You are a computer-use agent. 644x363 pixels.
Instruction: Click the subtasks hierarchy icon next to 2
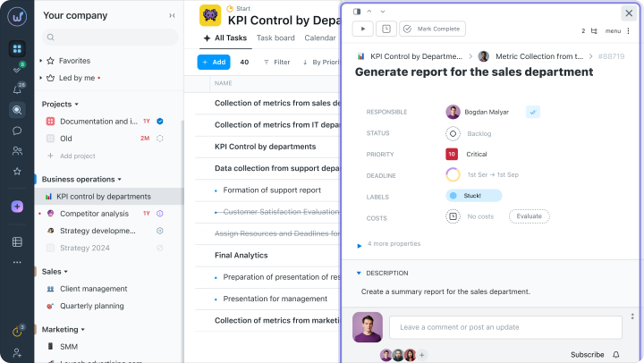(594, 30)
